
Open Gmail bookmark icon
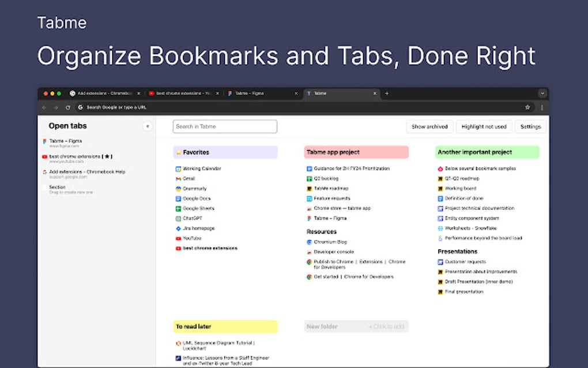[x=179, y=179]
